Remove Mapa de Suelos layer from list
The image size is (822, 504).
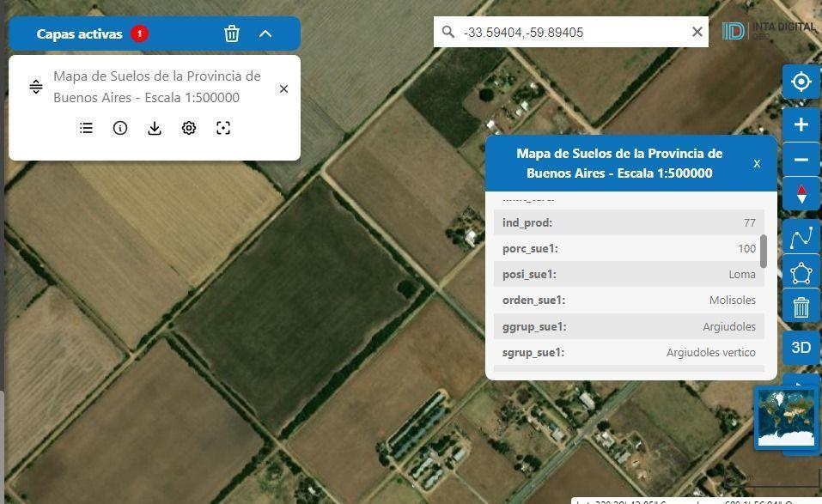point(283,89)
